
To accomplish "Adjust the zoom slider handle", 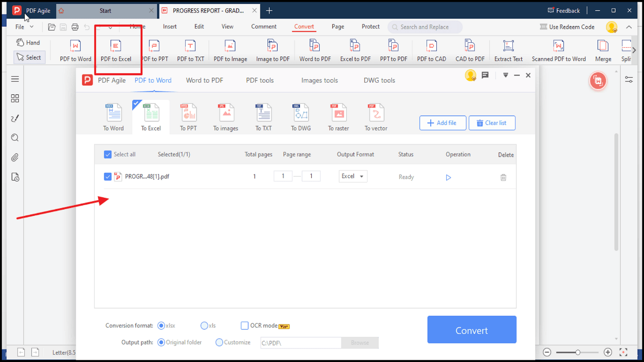I will click(x=578, y=353).
